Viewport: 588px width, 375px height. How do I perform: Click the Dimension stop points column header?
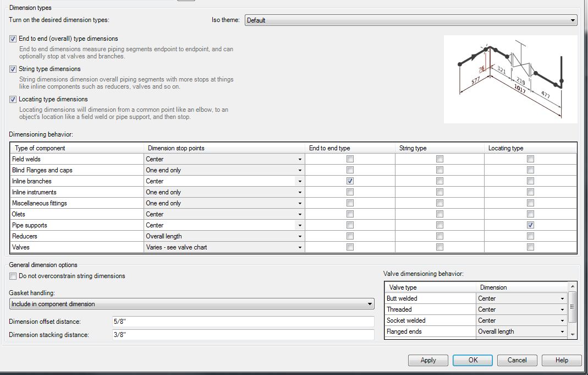tap(224, 148)
